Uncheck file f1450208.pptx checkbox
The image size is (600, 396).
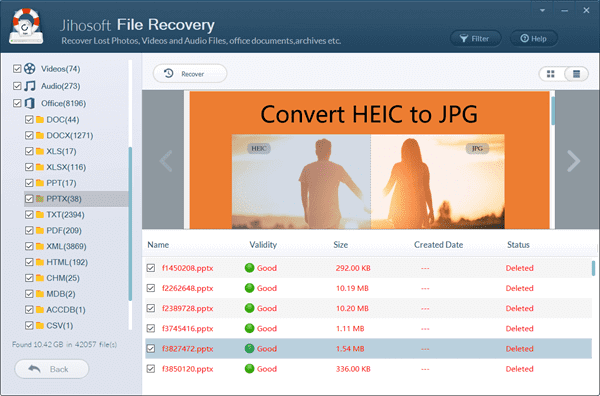point(151,268)
